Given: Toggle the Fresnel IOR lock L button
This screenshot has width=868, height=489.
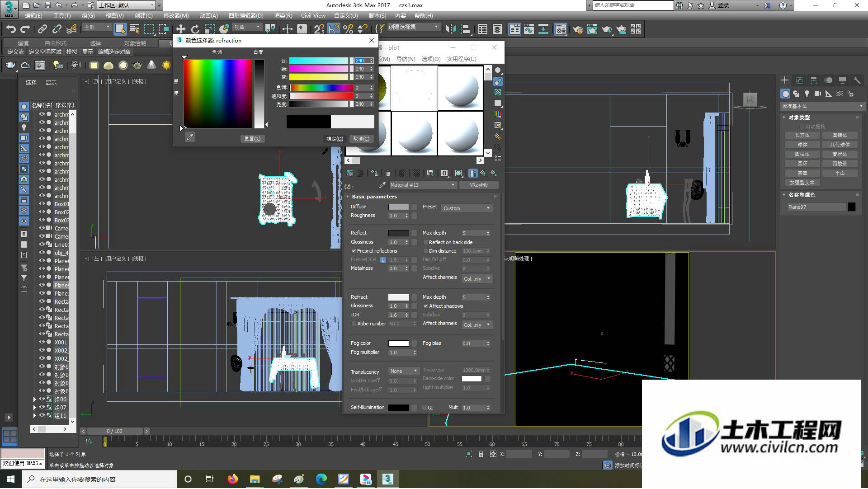Looking at the screenshot, I should 383,260.
